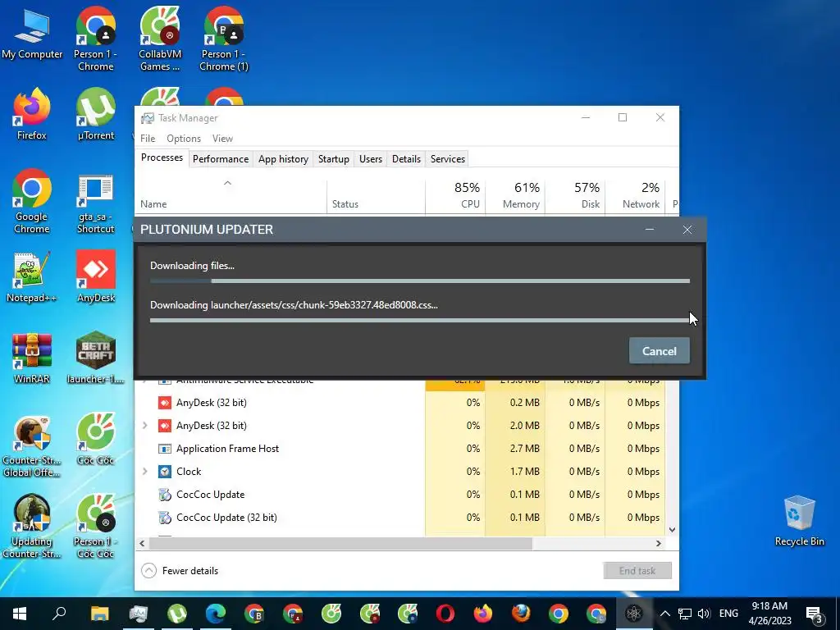The height and width of the screenshot is (630, 840).
Task: Click the horizontal scrollbar right arrow
Action: [x=659, y=543]
